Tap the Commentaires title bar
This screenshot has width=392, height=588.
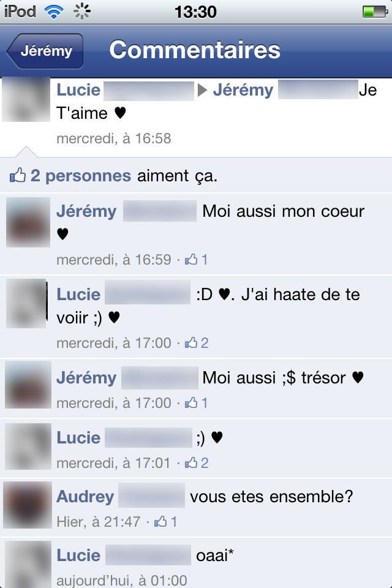point(195,50)
